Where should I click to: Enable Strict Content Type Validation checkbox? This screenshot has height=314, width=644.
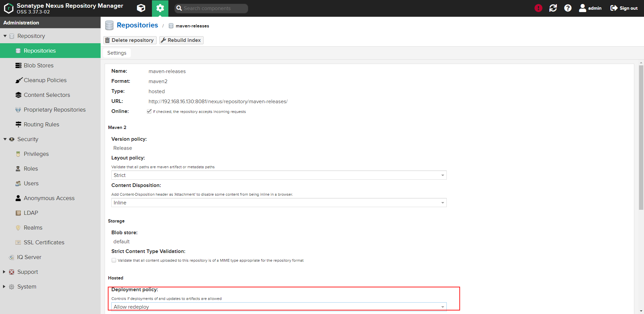click(x=114, y=260)
